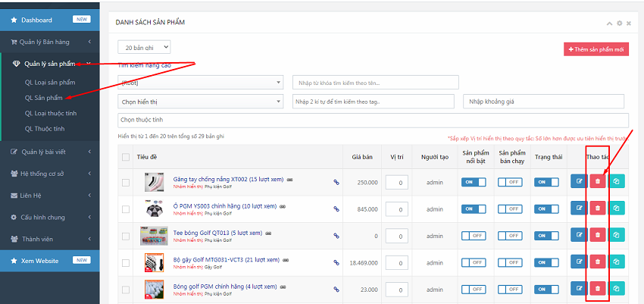Tick the select-all checkbox in table header

(x=126, y=157)
